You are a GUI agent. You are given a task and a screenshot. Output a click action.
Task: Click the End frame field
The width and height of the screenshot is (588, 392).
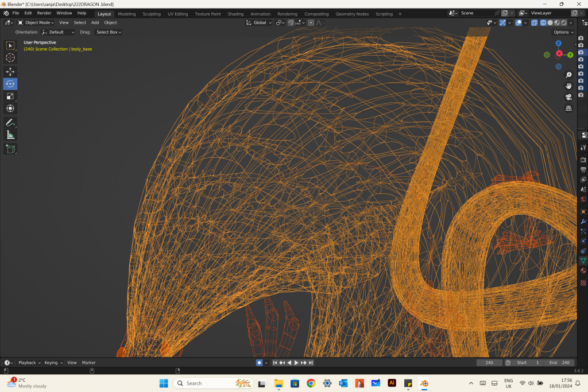(559, 363)
